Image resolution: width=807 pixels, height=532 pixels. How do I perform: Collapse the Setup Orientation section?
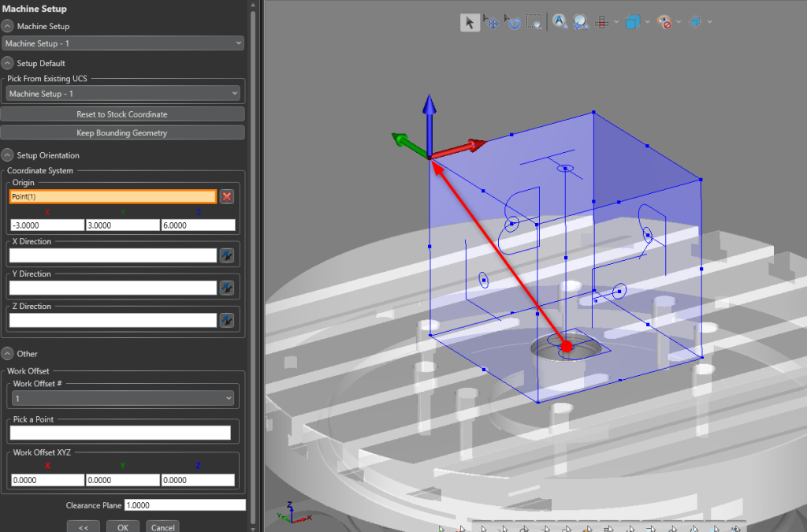point(7,154)
